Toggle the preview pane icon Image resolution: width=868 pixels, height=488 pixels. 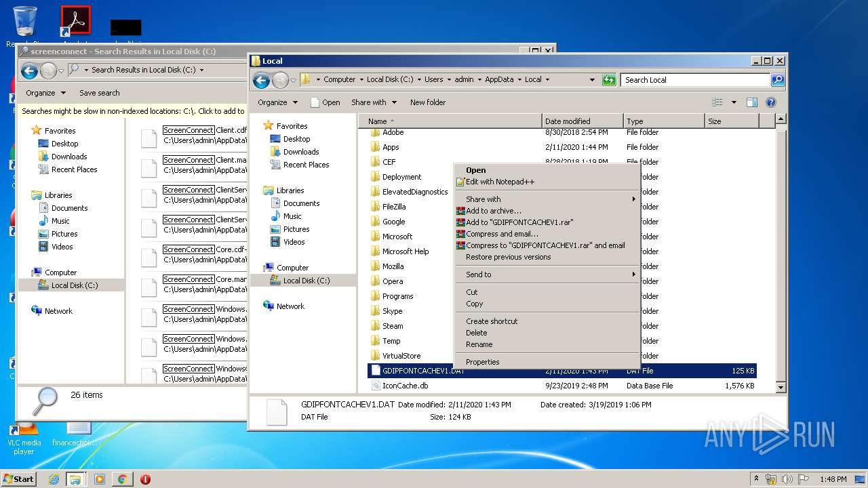[x=751, y=102]
